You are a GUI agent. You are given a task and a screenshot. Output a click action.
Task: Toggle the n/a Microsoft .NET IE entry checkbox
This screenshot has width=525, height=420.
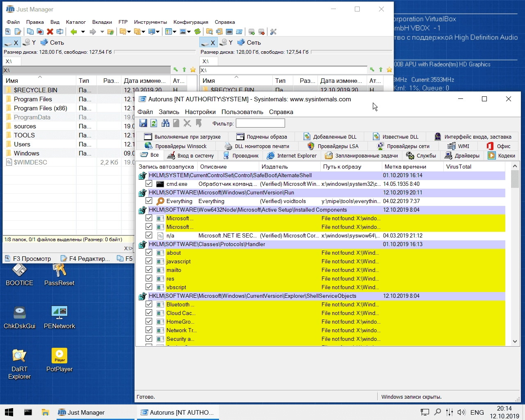pos(149,235)
